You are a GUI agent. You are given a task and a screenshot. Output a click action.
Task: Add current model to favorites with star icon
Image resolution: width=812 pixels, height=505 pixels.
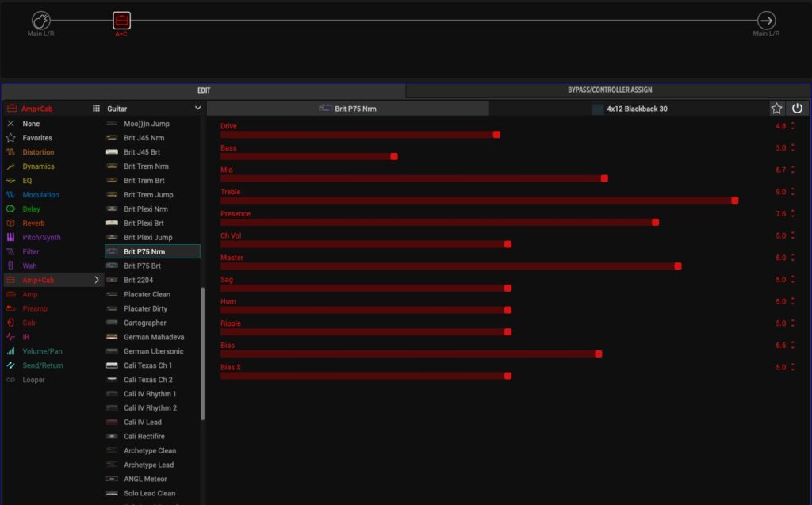776,109
